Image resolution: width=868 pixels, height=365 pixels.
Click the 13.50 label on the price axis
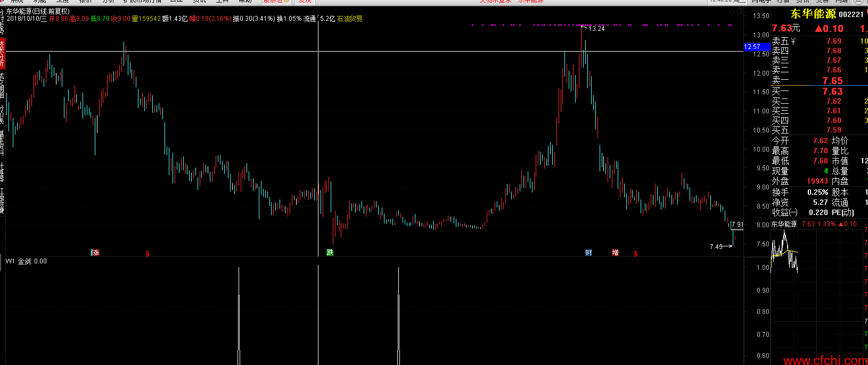point(762,16)
